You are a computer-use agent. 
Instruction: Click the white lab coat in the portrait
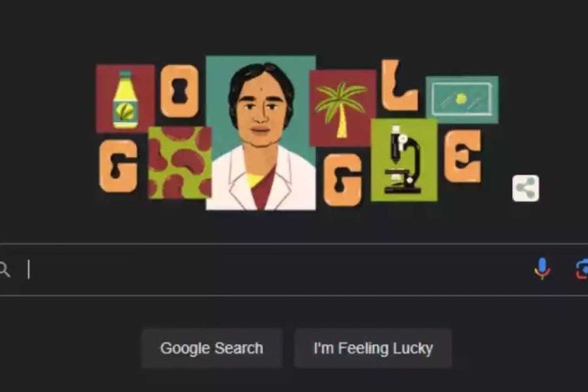click(x=261, y=179)
